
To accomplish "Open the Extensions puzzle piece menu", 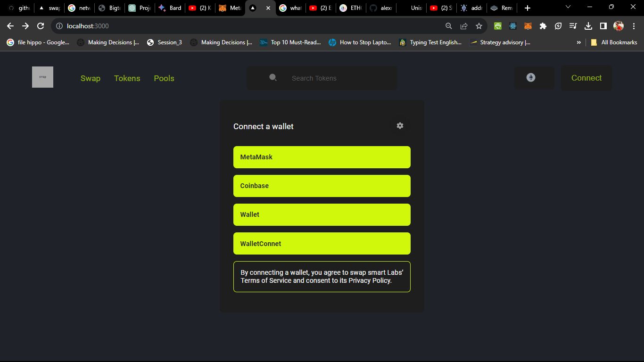I will 543,26.
